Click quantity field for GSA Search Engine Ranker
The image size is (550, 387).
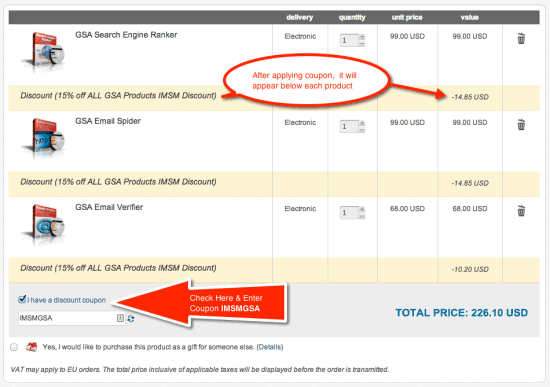(x=349, y=40)
